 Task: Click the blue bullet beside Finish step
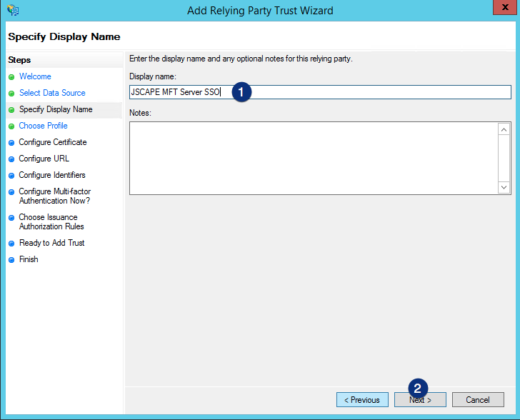click(x=11, y=260)
